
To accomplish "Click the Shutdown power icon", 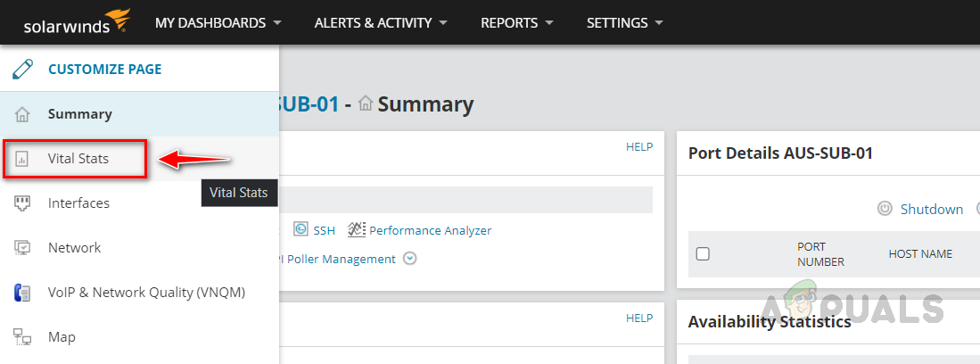I will click(x=885, y=209).
